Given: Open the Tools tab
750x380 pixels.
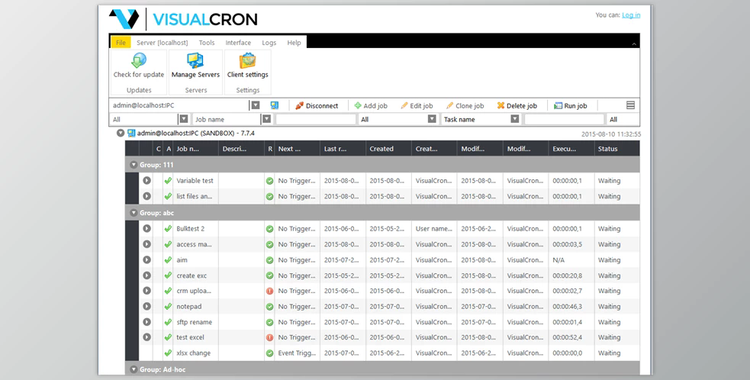Looking at the screenshot, I should [x=207, y=43].
